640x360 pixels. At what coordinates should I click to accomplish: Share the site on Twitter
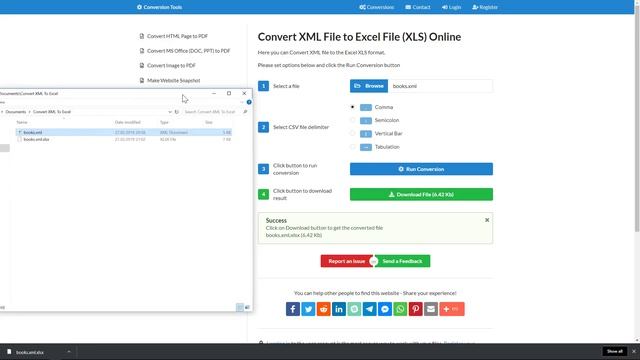coord(308,309)
